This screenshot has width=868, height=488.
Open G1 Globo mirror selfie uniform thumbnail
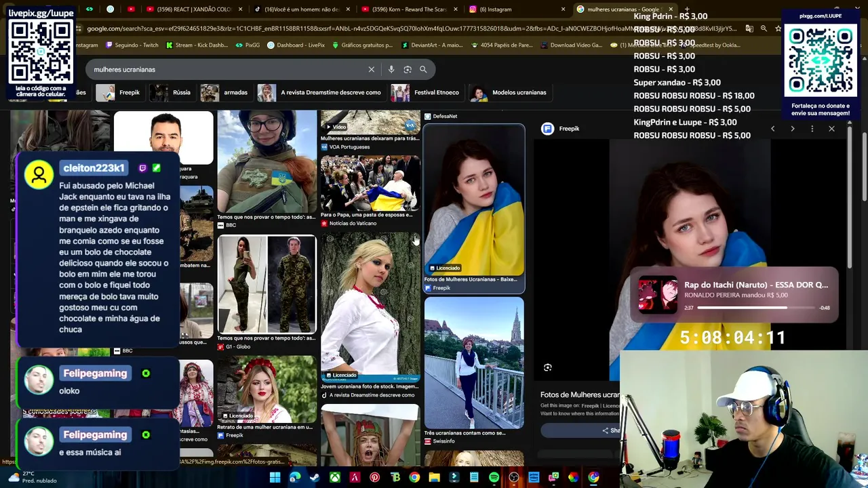[267, 285]
